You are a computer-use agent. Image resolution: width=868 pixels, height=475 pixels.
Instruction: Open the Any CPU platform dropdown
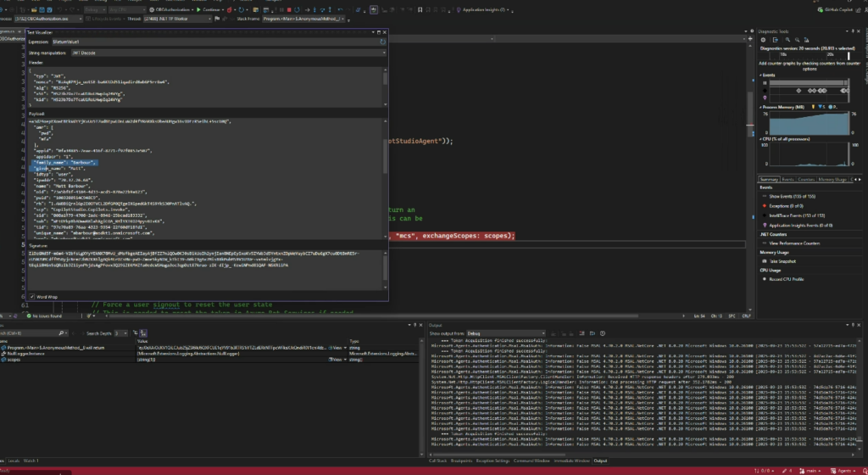127,9
